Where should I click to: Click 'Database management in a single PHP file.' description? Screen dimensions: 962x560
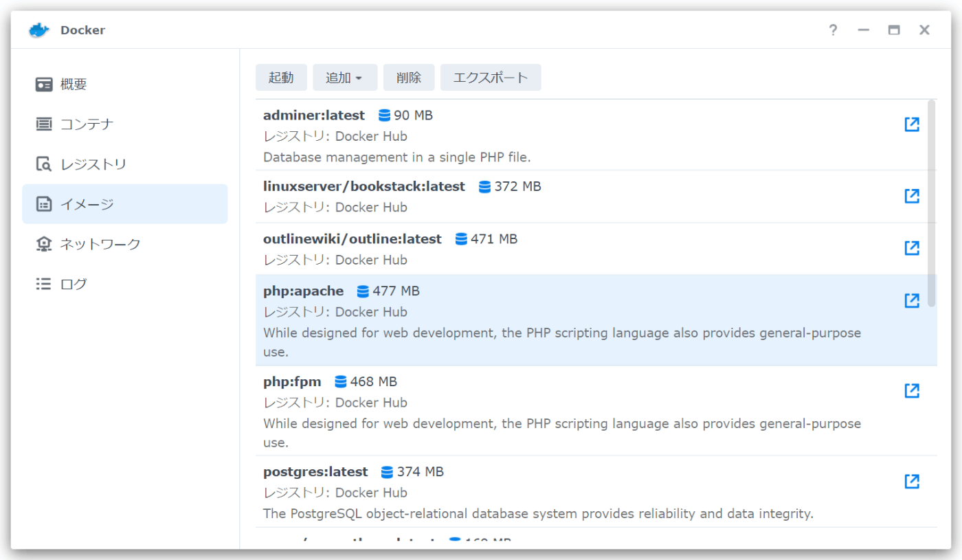pos(397,157)
